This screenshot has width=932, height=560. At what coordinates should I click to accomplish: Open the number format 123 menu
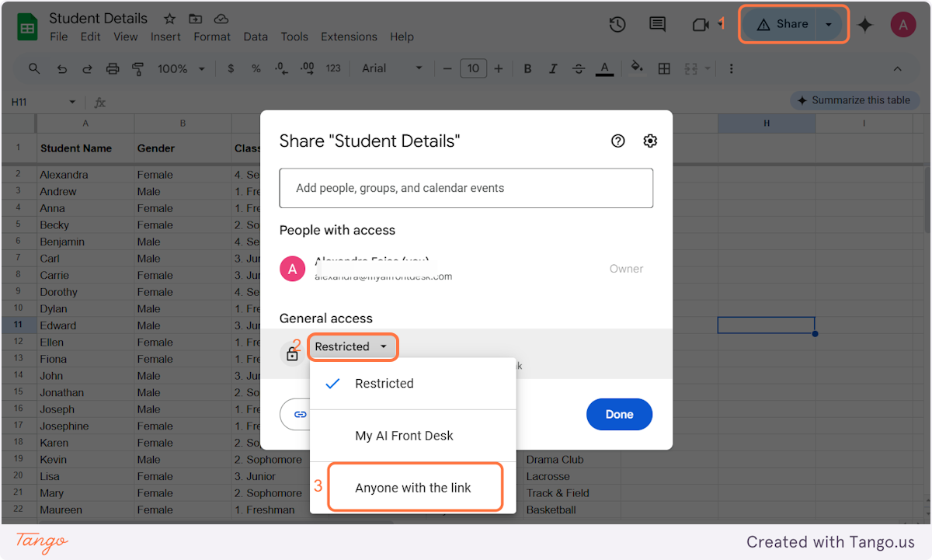(x=333, y=68)
